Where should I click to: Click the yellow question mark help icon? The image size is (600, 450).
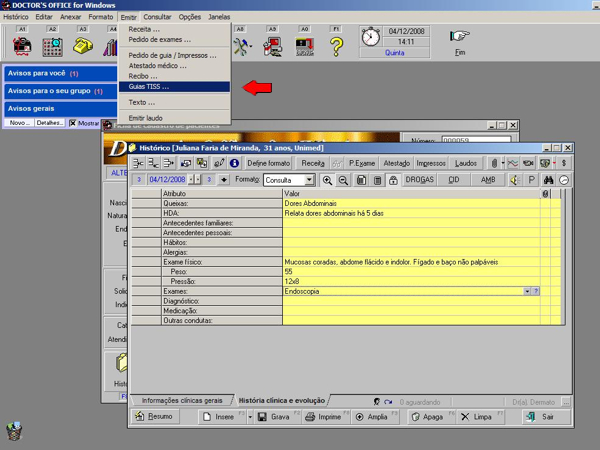click(337, 45)
